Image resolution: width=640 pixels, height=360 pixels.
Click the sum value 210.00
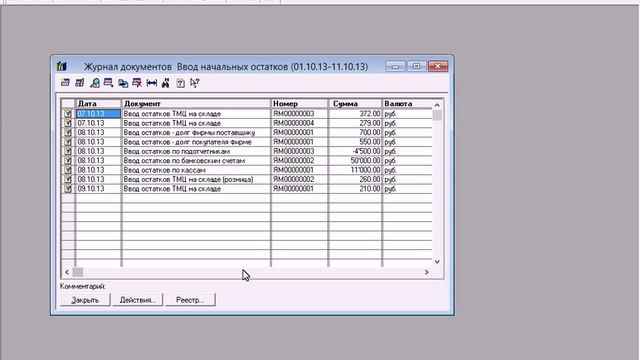(x=370, y=189)
